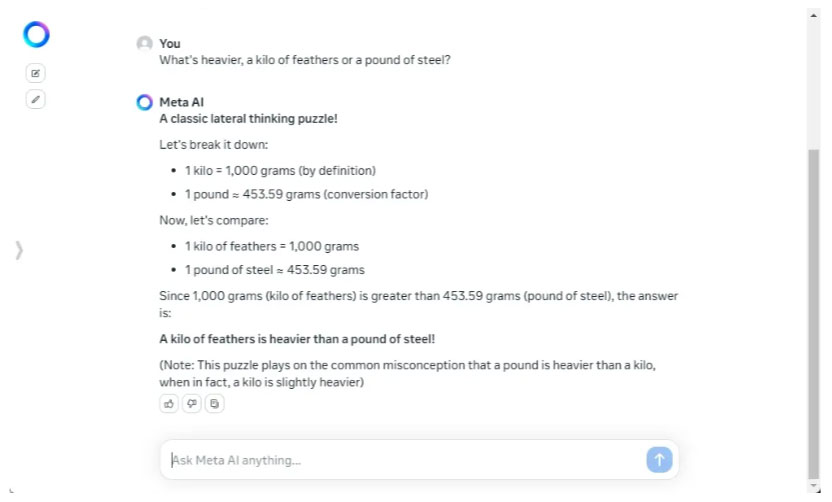The image size is (832, 502).
Task: Like the response with the thumbs up icon
Action: click(168, 403)
